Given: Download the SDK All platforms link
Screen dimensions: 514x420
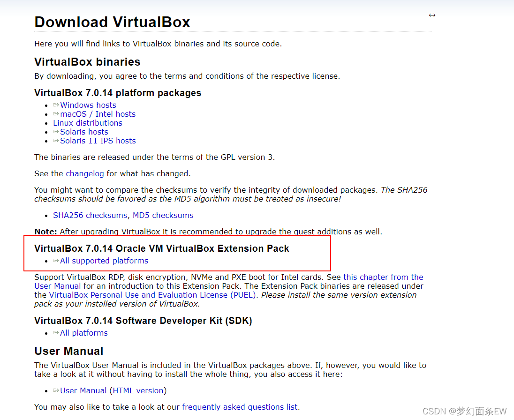Looking at the screenshot, I should click(x=83, y=333).
